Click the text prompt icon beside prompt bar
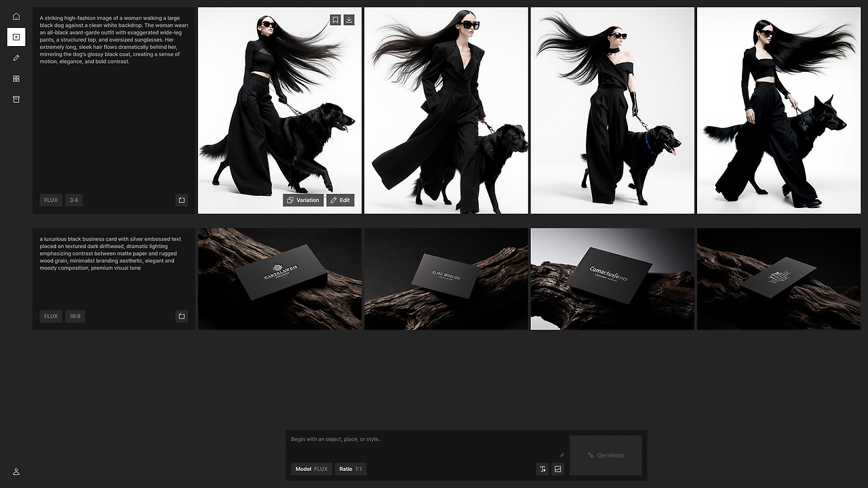The image size is (868, 488). coord(542,469)
